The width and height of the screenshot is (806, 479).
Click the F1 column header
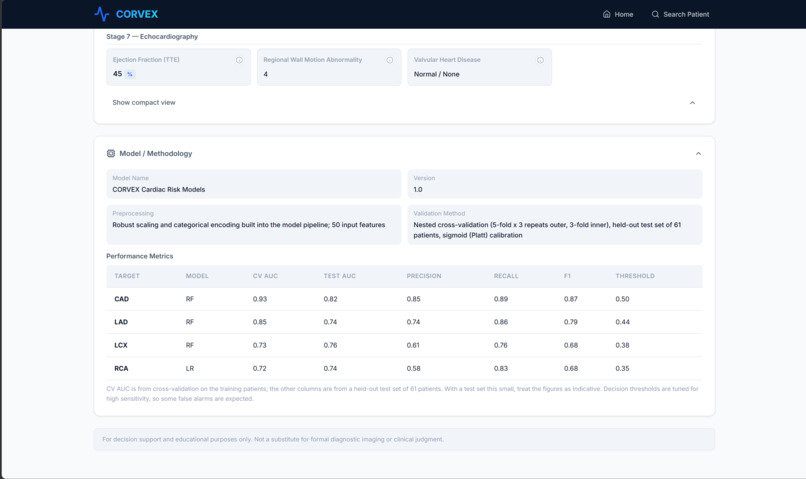point(567,276)
